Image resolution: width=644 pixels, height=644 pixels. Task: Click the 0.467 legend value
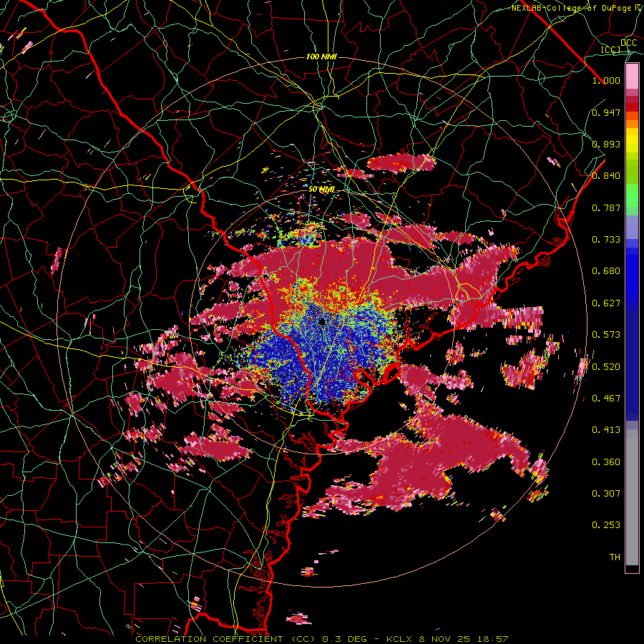click(x=606, y=399)
